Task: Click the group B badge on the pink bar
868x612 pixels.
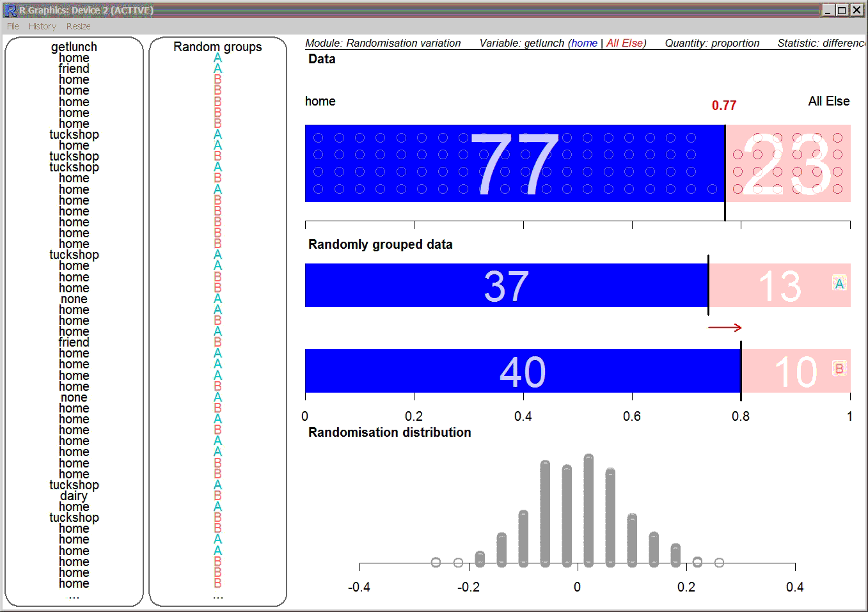Action: point(839,369)
